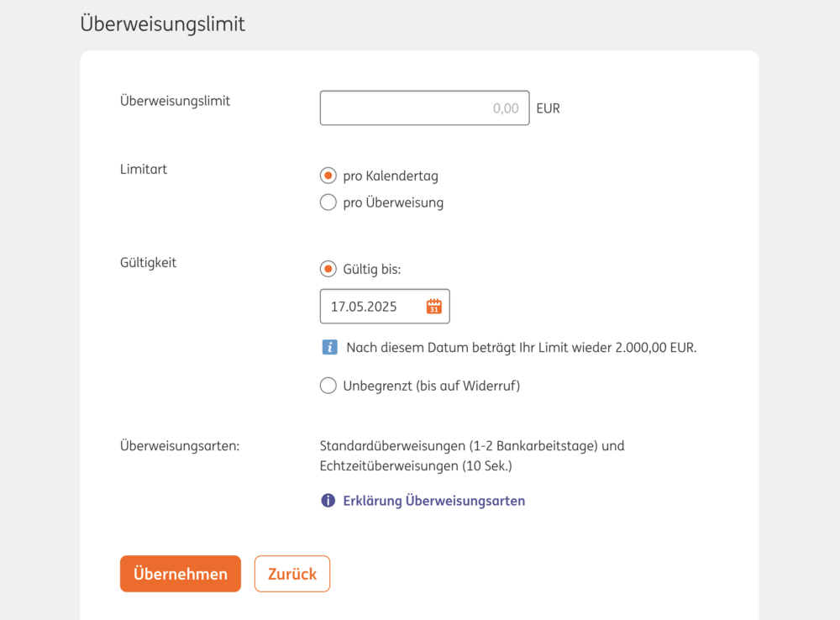Click the Standardüberweisungen description text
The width and height of the screenshot is (840, 620).
[x=472, y=454]
